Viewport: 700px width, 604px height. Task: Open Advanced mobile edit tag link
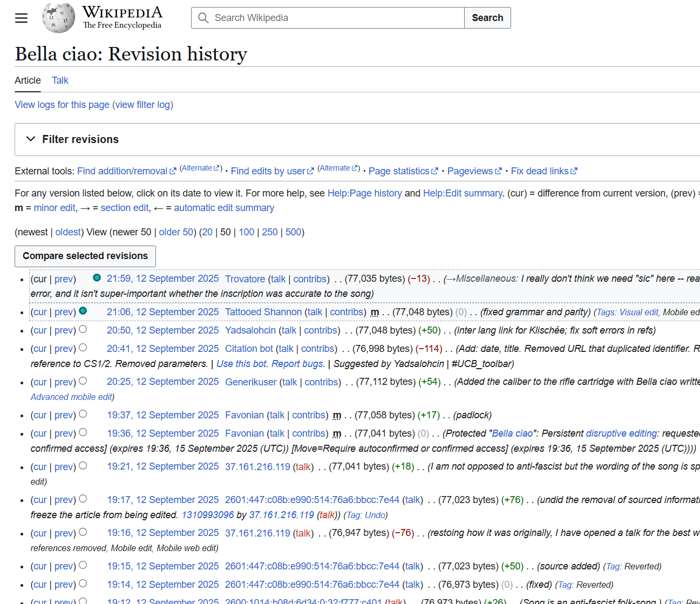coord(71,397)
